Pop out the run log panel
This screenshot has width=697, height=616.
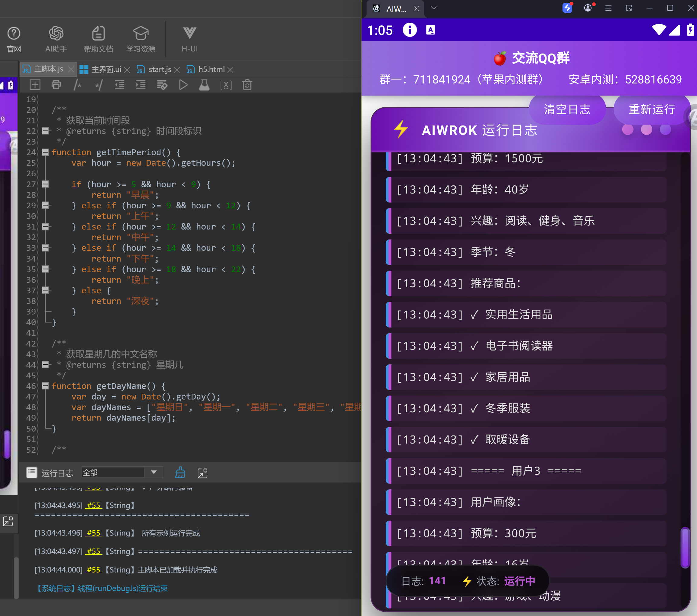coord(203,473)
